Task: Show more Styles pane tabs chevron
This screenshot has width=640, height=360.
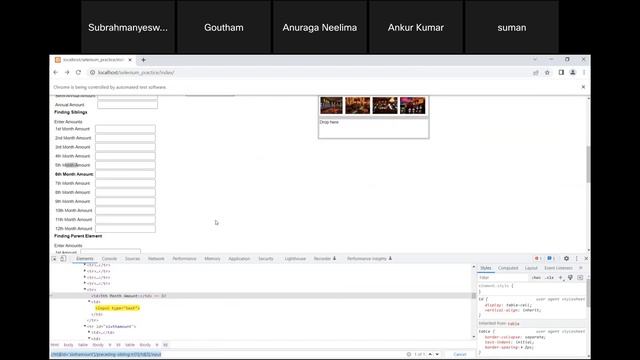Action: point(580,268)
